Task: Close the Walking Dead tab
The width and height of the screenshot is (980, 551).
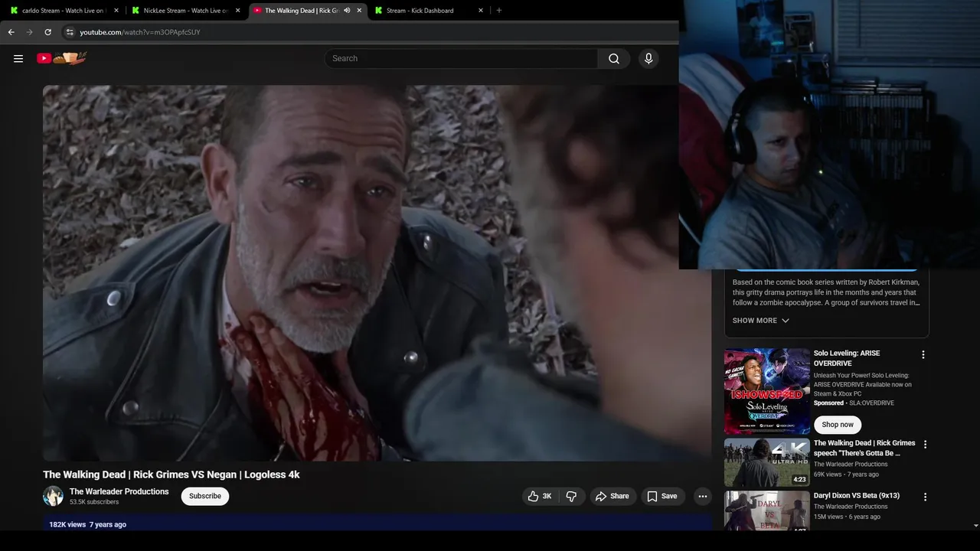Action: [359, 11]
